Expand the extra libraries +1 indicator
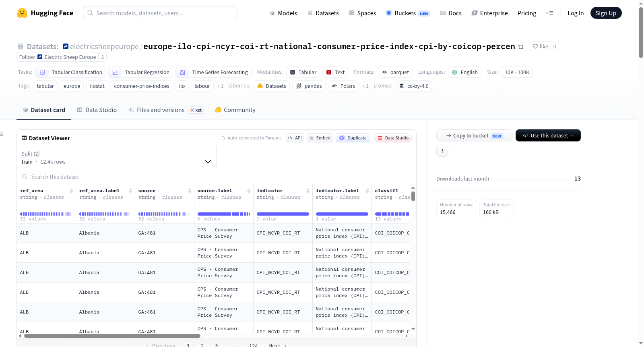 365,86
